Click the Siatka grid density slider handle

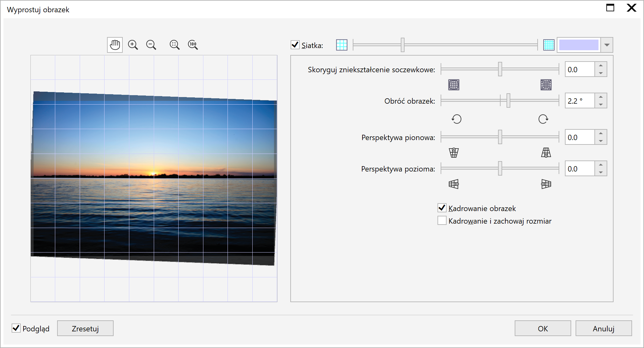(403, 45)
